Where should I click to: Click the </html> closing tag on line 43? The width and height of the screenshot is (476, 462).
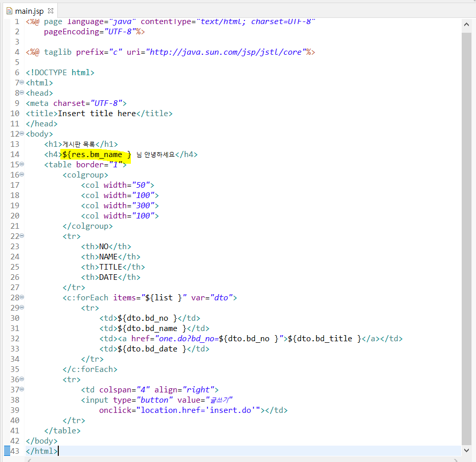point(41,451)
